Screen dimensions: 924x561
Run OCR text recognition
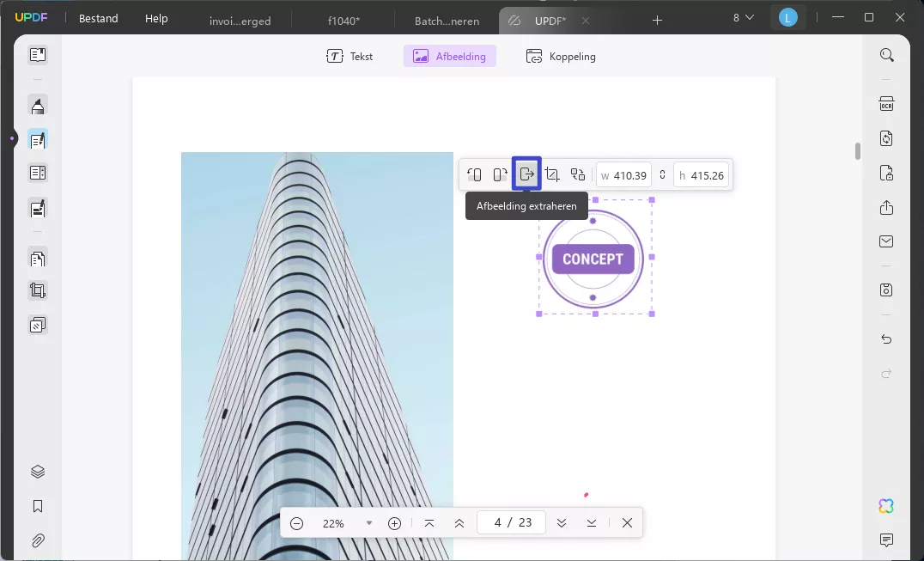pos(886,104)
